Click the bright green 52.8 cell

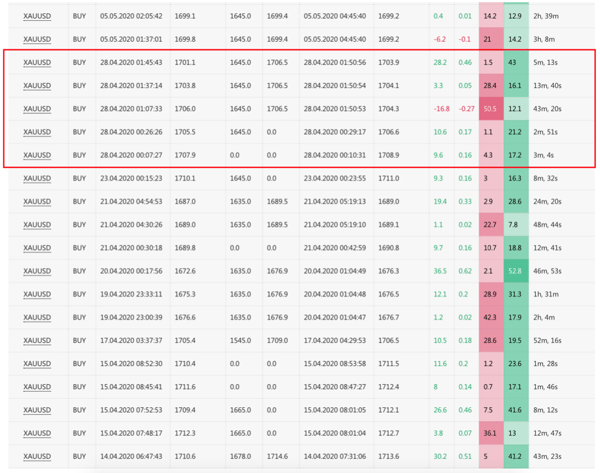(x=515, y=270)
